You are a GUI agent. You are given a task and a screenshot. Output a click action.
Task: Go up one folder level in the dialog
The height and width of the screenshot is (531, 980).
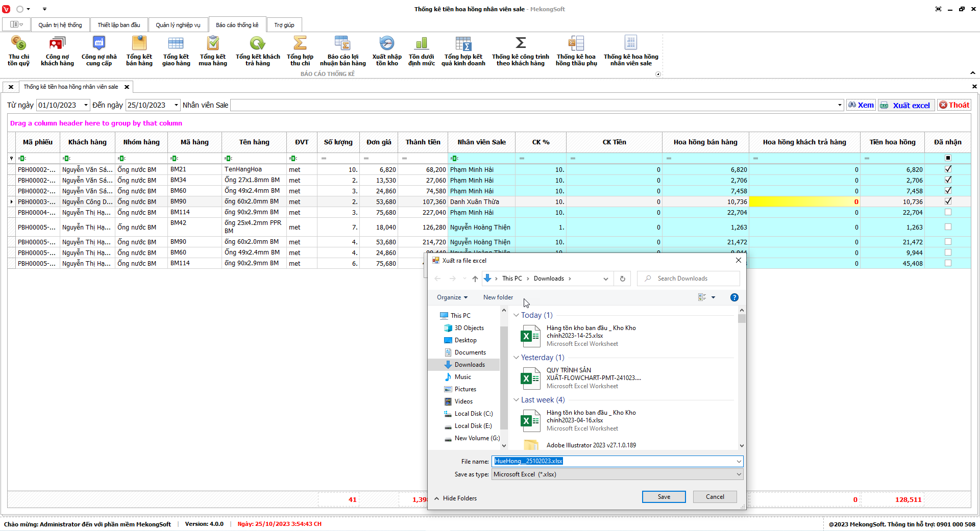(x=475, y=279)
